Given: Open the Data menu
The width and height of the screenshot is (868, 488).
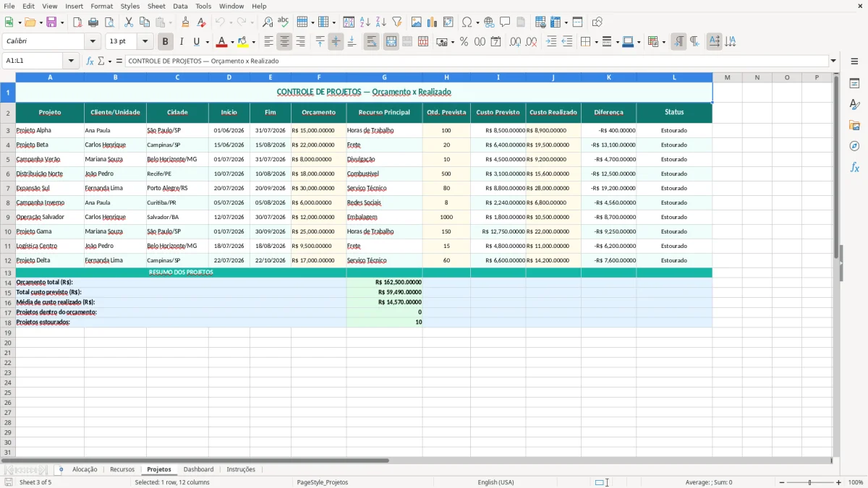Looking at the screenshot, I should (180, 6).
